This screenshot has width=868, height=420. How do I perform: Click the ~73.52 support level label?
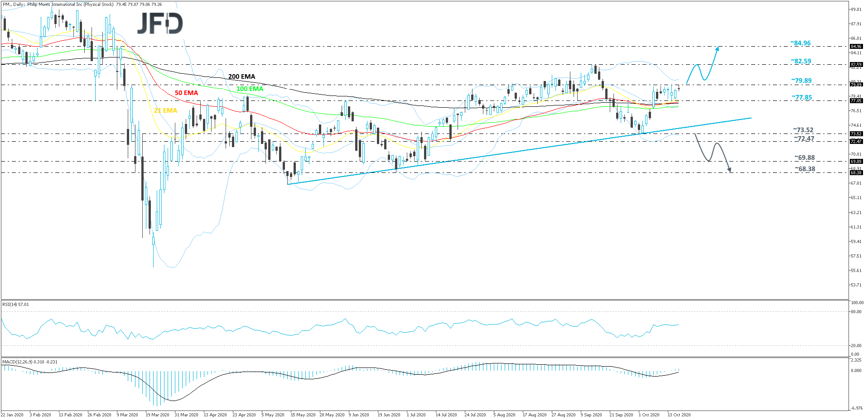pyautogui.click(x=803, y=130)
